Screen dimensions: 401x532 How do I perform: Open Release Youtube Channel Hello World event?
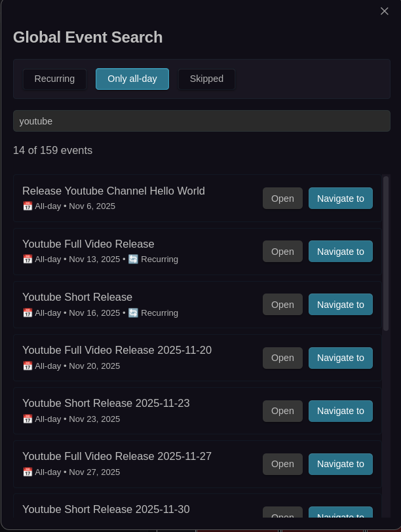pyautogui.click(x=282, y=198)
